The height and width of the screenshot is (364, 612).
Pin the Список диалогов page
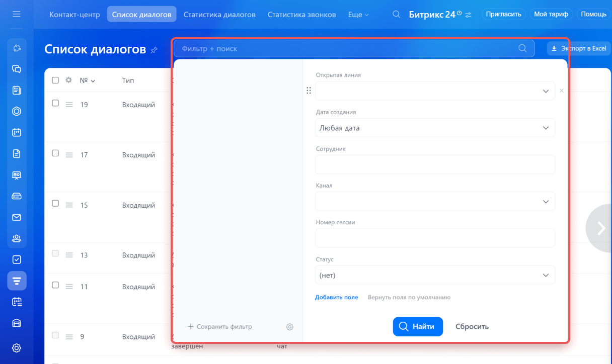tap(154, 49)
